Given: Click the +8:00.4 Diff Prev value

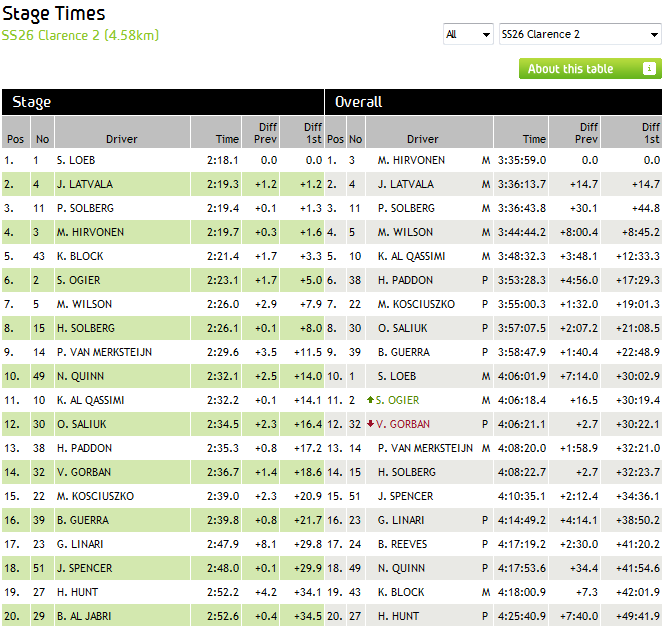Looking at the screenshot, I should (579, 232).
